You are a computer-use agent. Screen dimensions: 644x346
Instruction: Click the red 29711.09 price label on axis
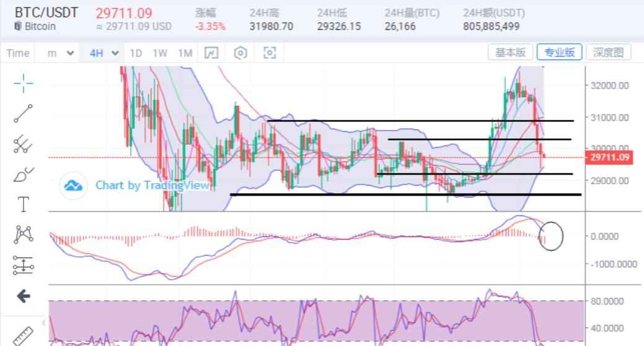(610, 158)
